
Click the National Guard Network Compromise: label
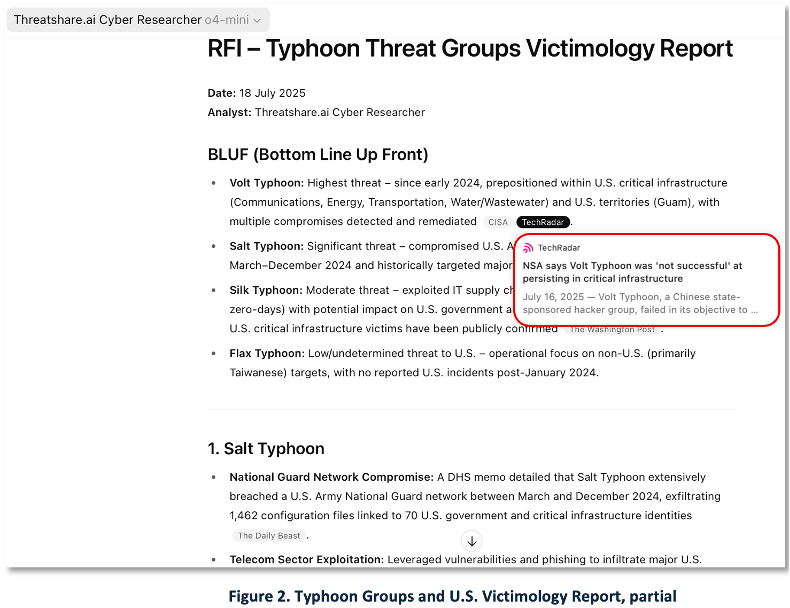[332, 477]
